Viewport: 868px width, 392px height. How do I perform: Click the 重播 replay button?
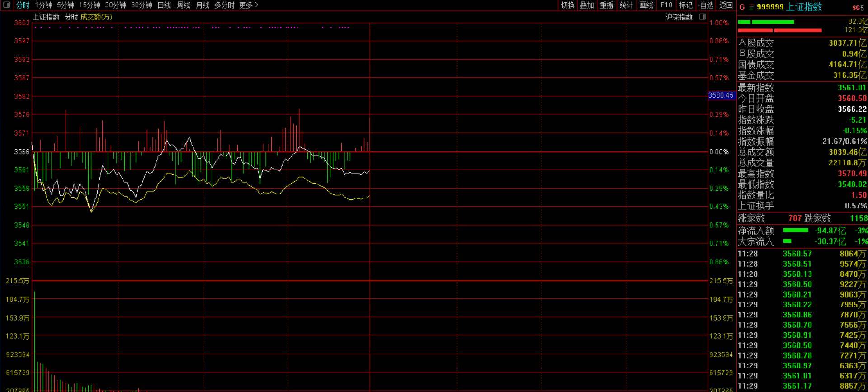607,5
